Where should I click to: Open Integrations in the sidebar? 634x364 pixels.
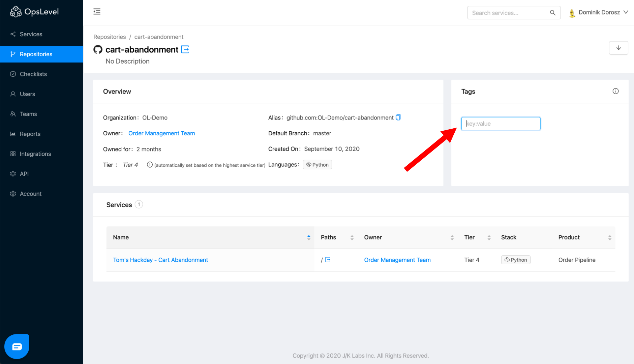pyautogui.click(x=41, y=154)
